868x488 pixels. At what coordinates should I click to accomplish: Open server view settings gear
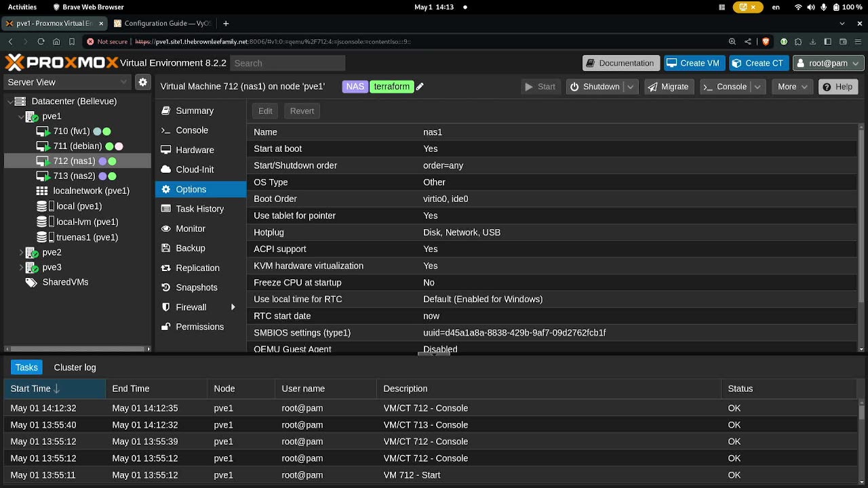coord(142,82)
